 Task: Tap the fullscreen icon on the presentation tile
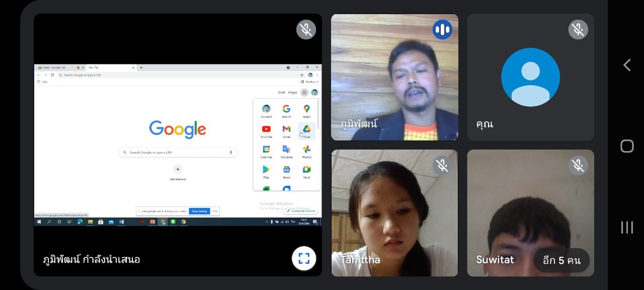click(304, 259)
